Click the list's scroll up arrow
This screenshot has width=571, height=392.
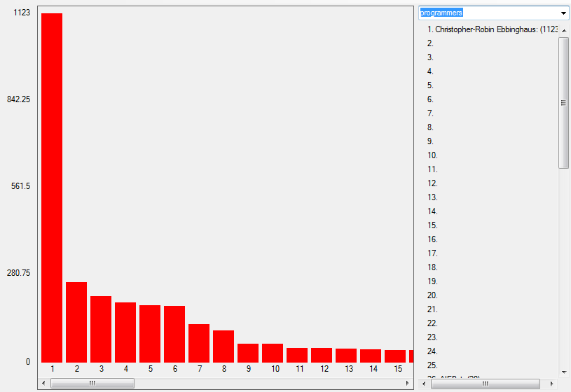(x=564, y=31)
